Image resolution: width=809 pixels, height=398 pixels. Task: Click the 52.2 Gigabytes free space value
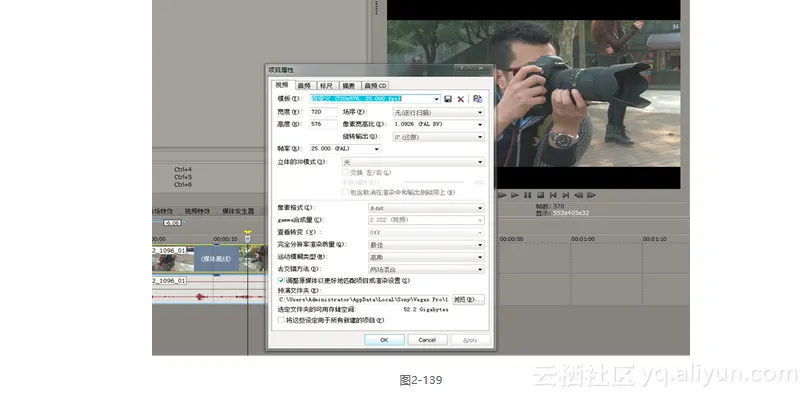(x=426, y=310)
